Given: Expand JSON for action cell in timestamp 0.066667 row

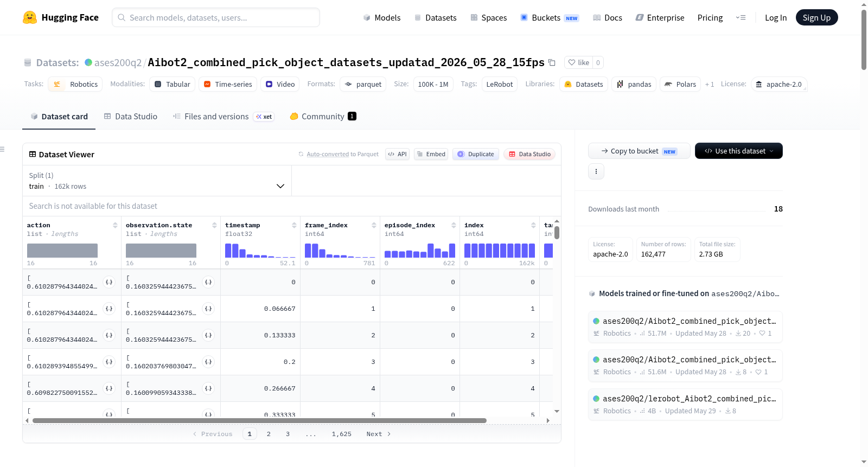Looking at the screenshot, I should pyautogui.click(x=109, y=309).
